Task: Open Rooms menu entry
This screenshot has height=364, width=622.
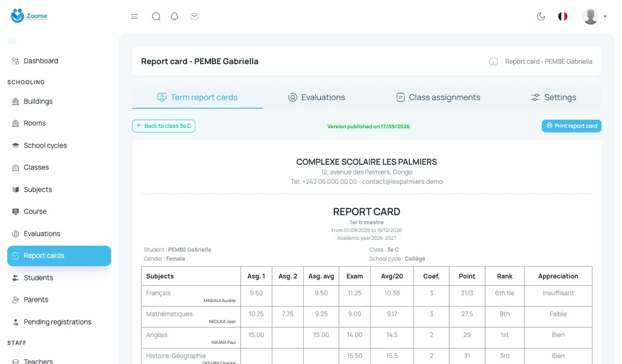Action: (x=59, y=123)
